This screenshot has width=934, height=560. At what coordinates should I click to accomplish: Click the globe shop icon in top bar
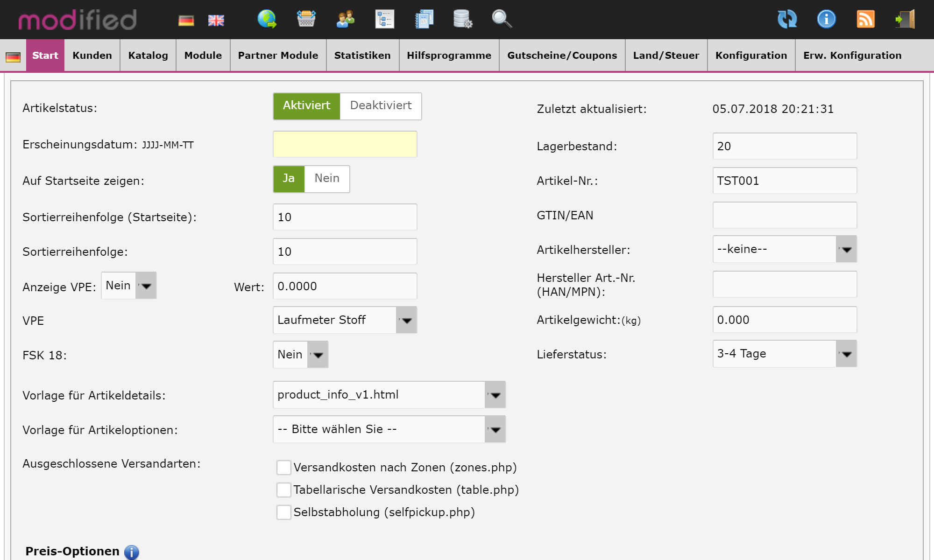pos(267,19)
